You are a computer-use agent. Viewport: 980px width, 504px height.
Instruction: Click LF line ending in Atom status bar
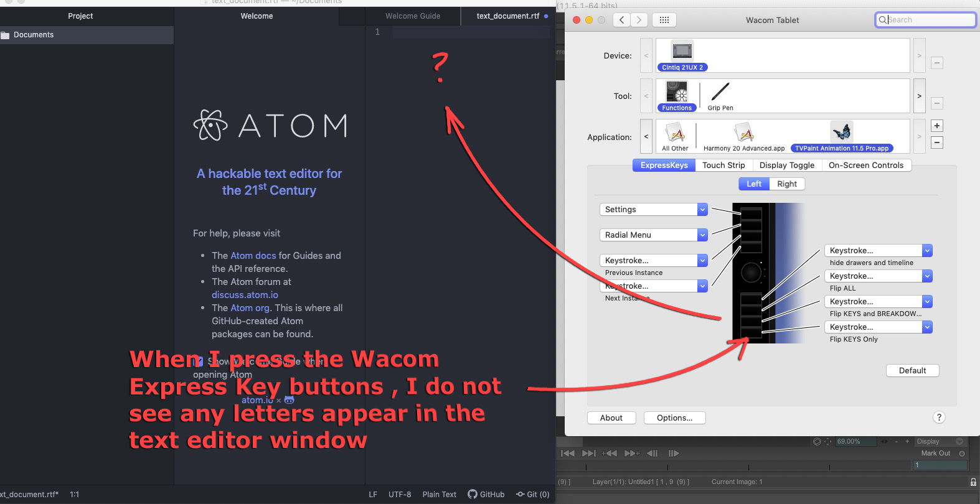[373, 494]
